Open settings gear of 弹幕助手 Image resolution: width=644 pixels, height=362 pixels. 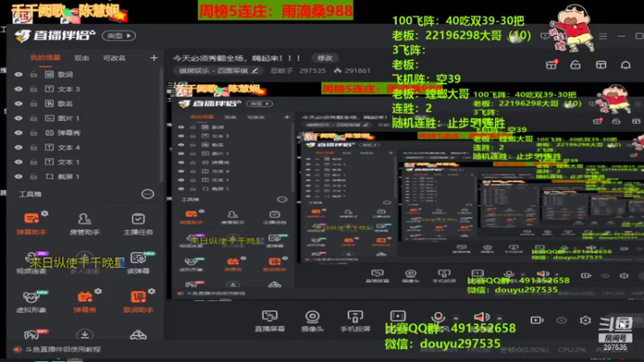[x=45, y=213]
